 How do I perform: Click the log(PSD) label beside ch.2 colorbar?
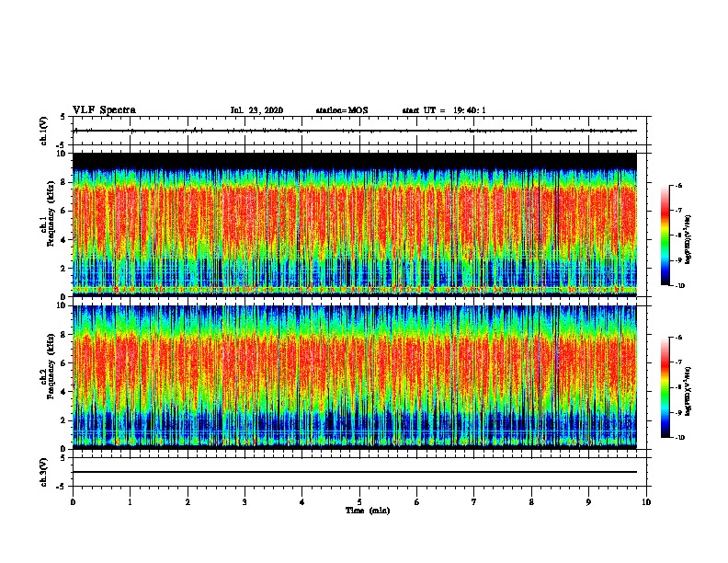point(688,391)
